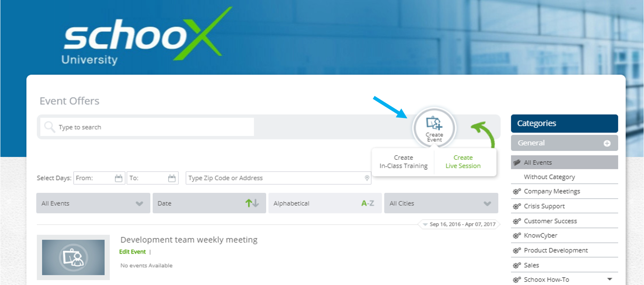Screen dimensions: 644x285
Task: Click the No events Available text
Action: [146, 265]
